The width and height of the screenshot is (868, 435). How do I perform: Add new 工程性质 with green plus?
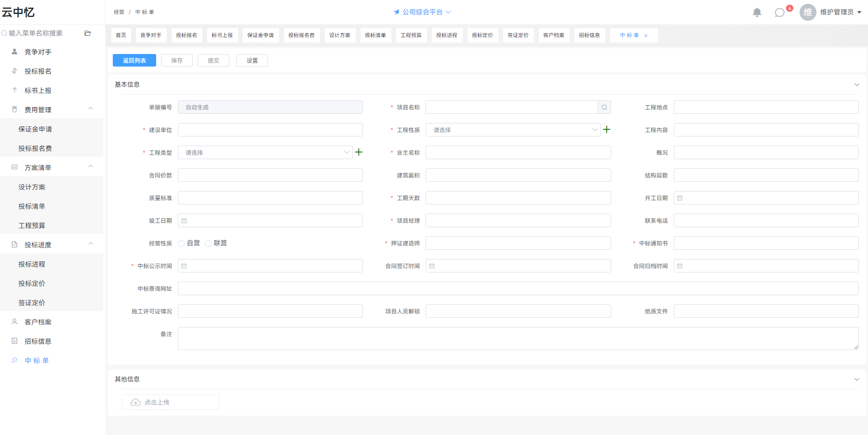[x=607, y=129]
